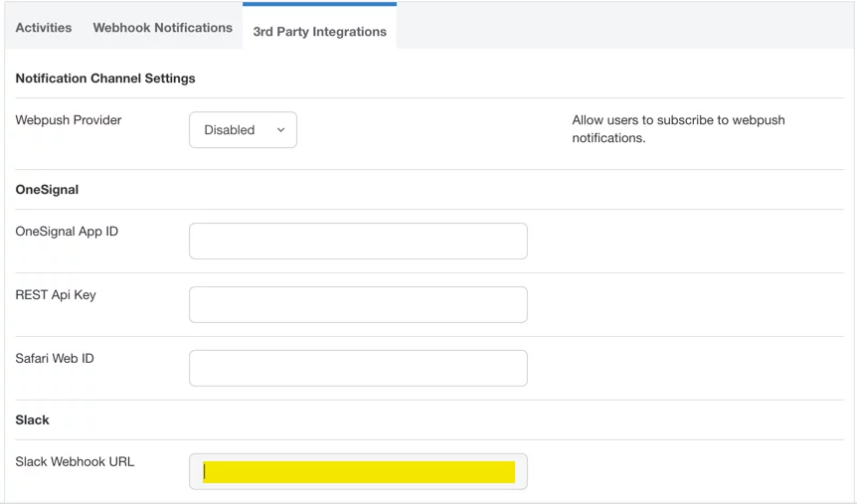Open the Webpush Provider dropdown
Screen dimensions: 857x504
pyautogui.click(x=243, y=130)
